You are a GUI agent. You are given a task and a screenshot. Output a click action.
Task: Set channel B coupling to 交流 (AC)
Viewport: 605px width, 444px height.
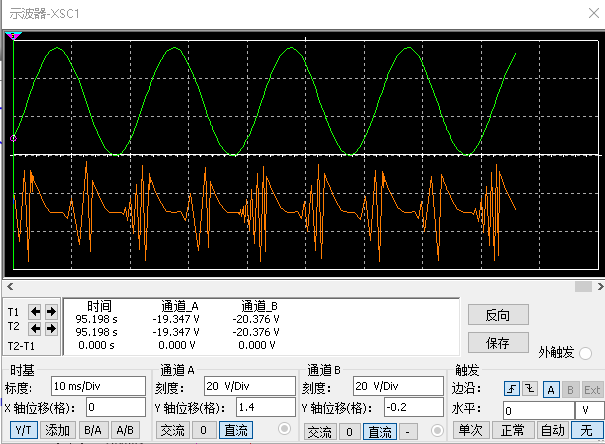[320, 432]
